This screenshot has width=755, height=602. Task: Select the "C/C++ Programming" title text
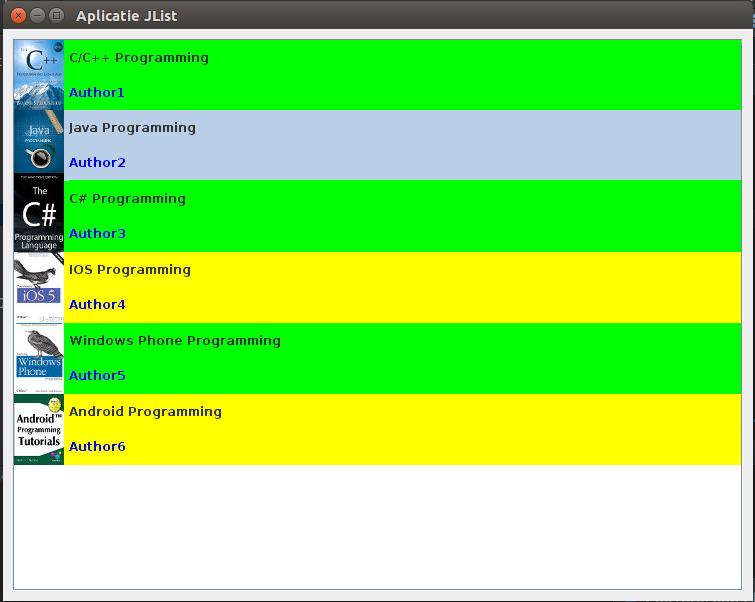[x=139, y=58]
